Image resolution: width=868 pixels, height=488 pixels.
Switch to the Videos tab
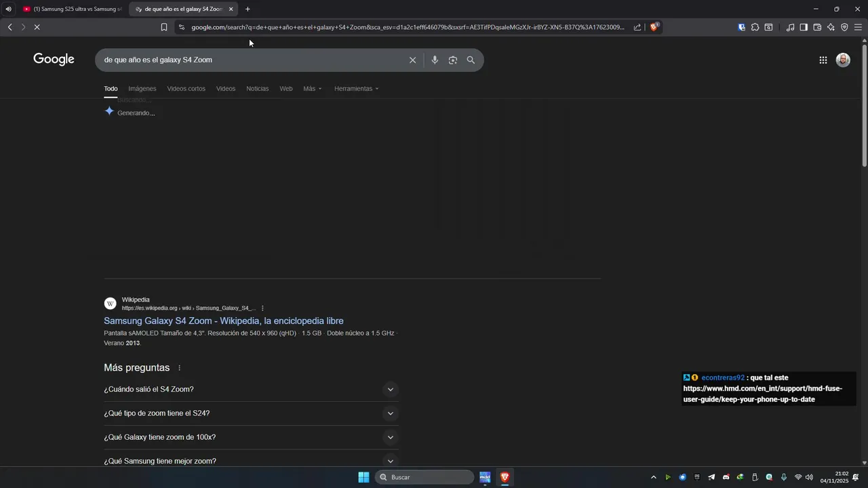226,89
